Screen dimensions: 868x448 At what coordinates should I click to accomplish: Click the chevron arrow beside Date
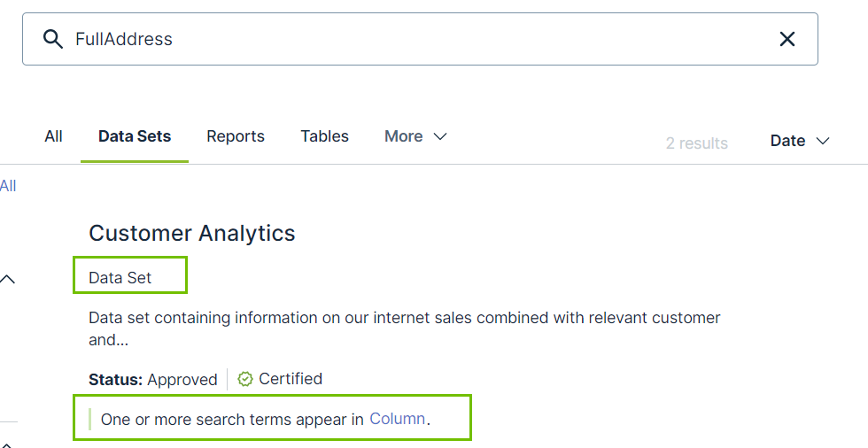[822, 141]
